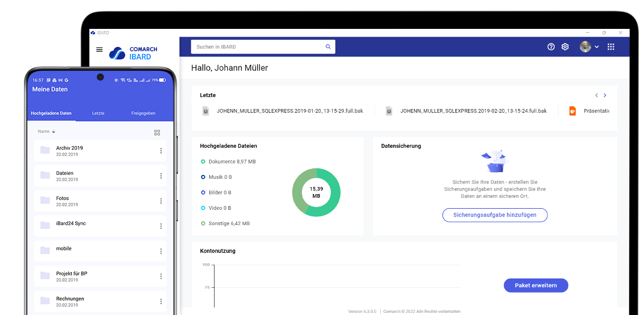The image size is (644, 315).
Task: Open options for Fotos folder
Action: 161,201
